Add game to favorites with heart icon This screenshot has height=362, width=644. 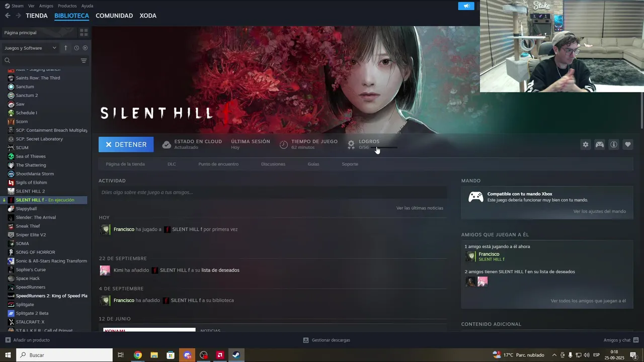click(628, 144)
